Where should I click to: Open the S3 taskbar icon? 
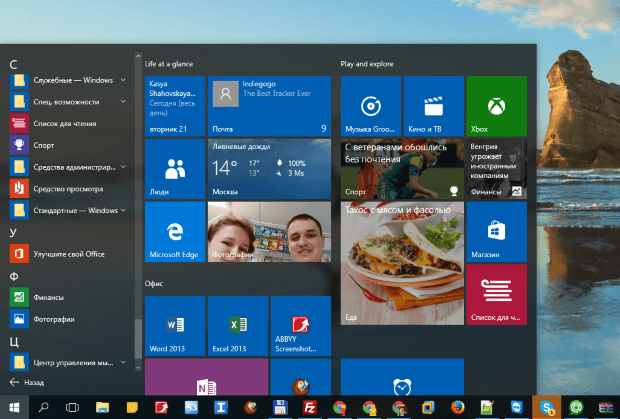pyautogui.click(x=191, y=407)
